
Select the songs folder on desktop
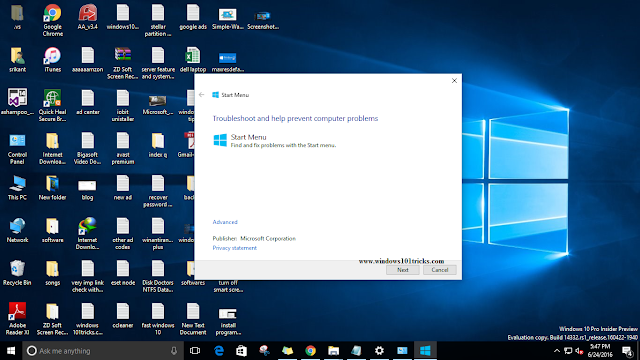point(53,273)
